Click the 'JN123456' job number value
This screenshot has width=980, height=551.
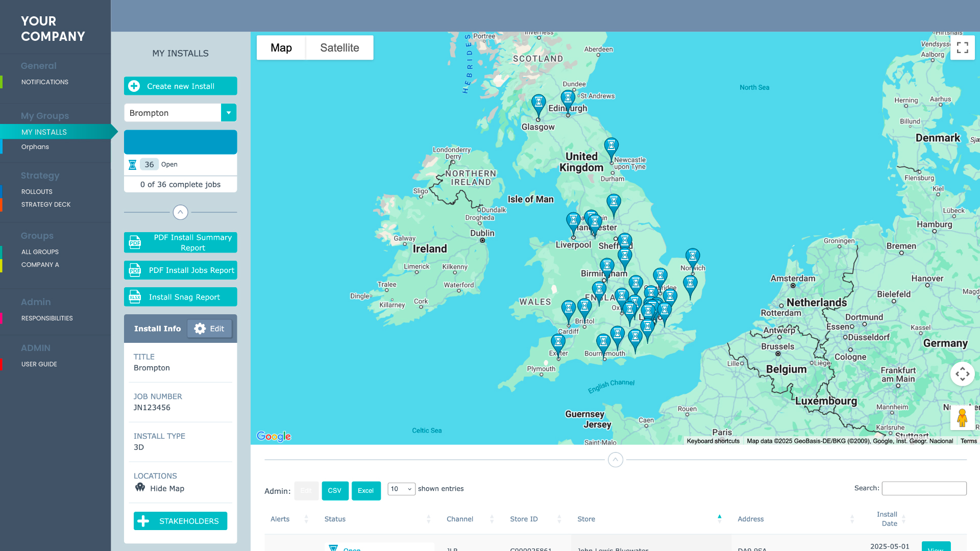tap(152, 408)
